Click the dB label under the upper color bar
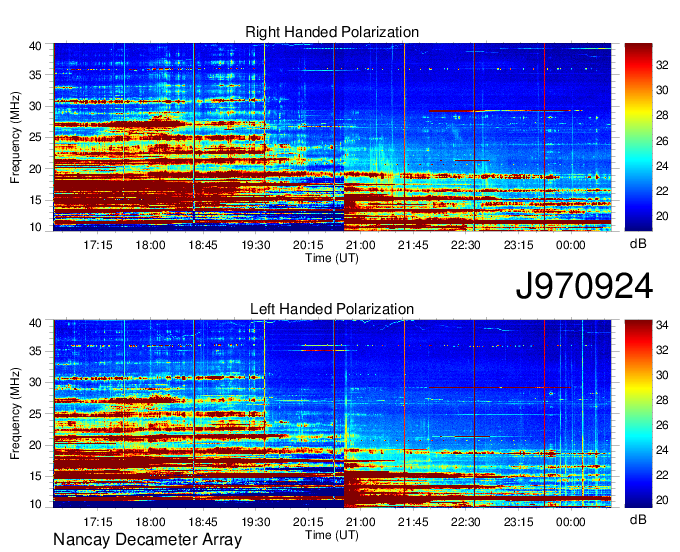 click(638, 244)
